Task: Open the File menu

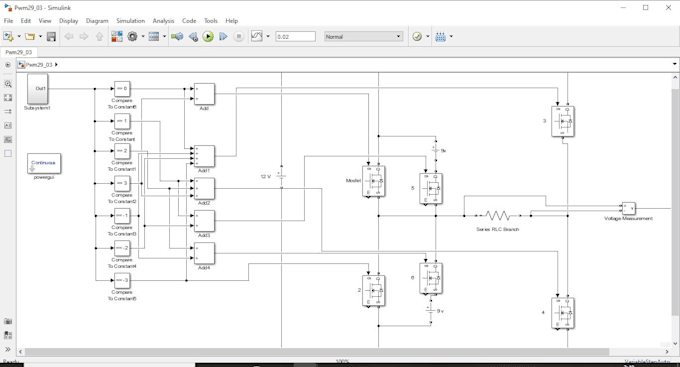Action: [8, 21]
